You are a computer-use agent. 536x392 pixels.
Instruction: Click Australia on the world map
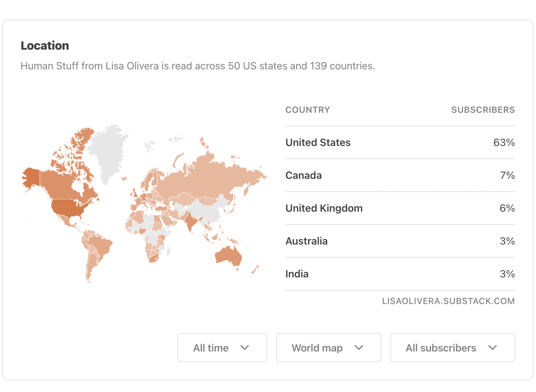(229, 255)
